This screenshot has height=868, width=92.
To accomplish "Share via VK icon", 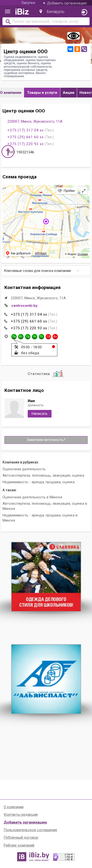I will tap(70, 49).
